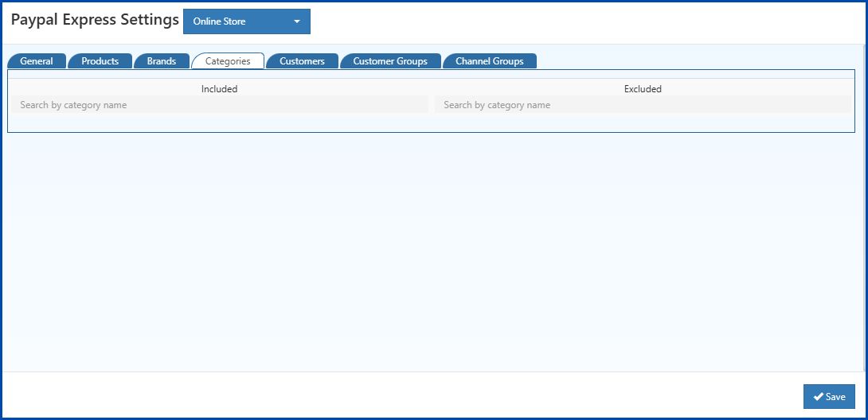
Task: Select the Categories tab
Action: coord(228,61)
